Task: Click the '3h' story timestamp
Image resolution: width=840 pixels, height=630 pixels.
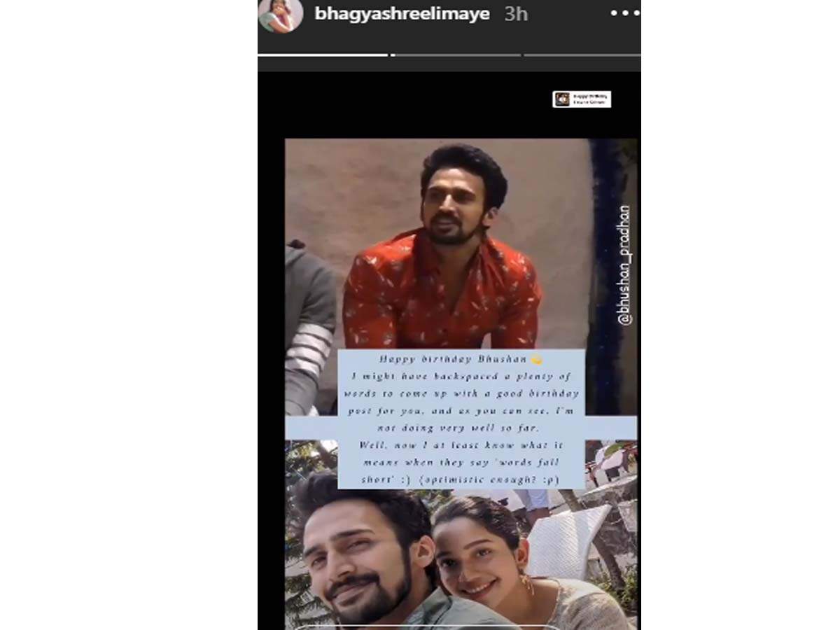Action: [516, 15]
